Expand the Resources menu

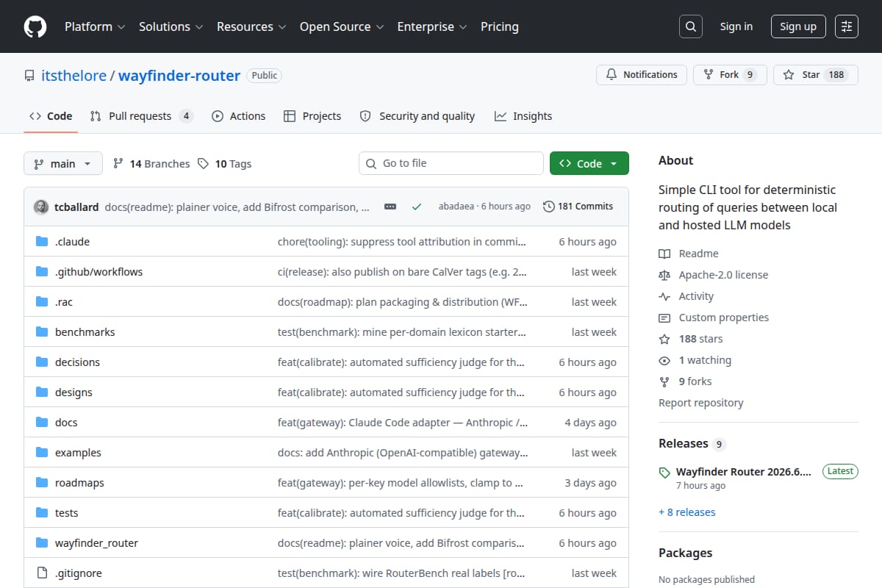pyautogui.click(x=251, y=26)
